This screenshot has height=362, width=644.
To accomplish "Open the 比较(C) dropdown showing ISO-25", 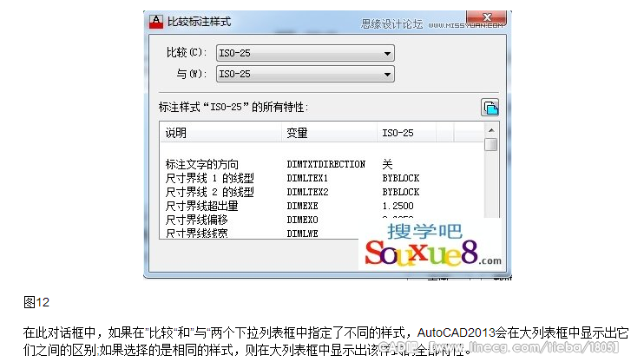I will 306,53.
